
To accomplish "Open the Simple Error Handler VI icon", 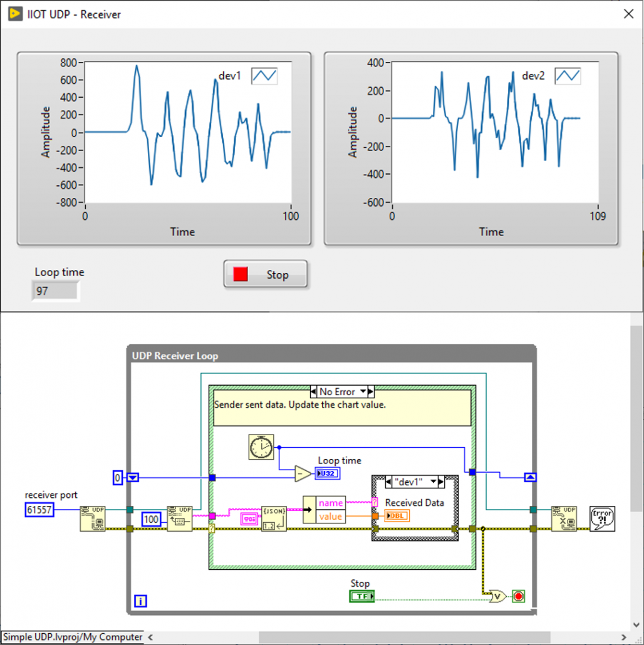I will point(603,519).
